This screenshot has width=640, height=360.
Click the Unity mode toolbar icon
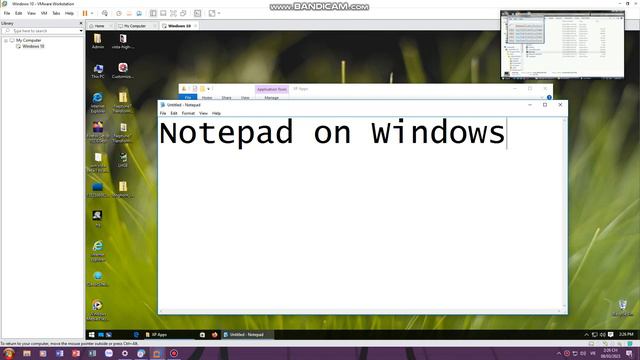[183, 13]
